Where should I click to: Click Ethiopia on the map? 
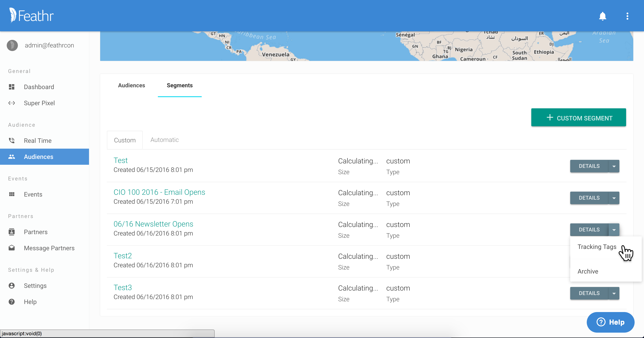544,52
